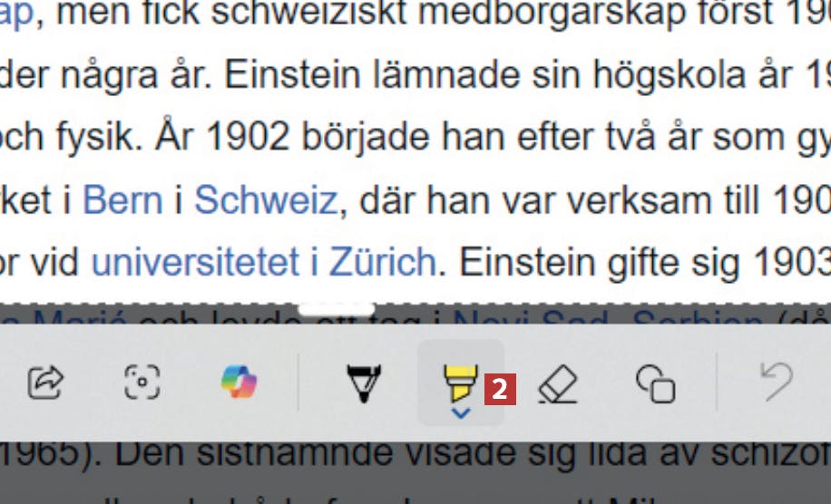Click the Novi Sad link behind toolbar

click(x=531, y=316)
